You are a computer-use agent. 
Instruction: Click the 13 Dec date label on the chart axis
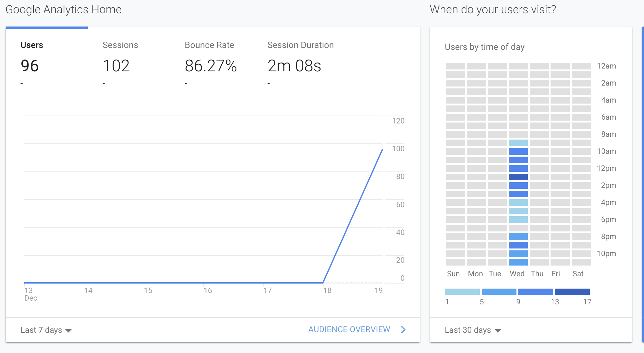[31, 294]
